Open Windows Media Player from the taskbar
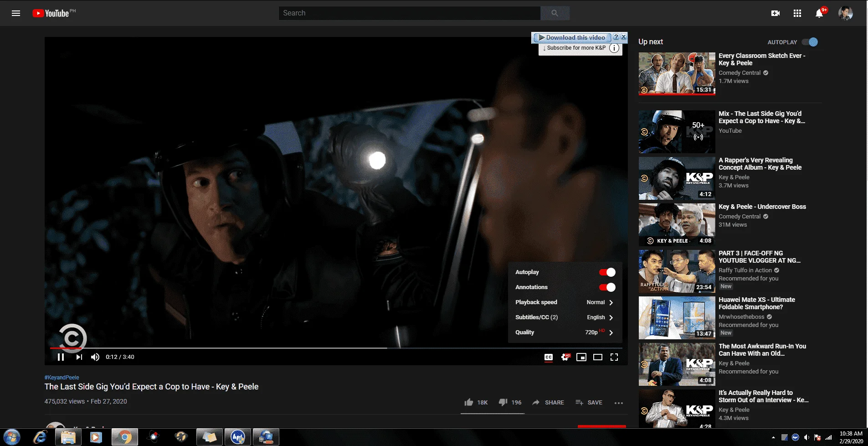Screen dimensions: 868x446 tap(96, 437)
